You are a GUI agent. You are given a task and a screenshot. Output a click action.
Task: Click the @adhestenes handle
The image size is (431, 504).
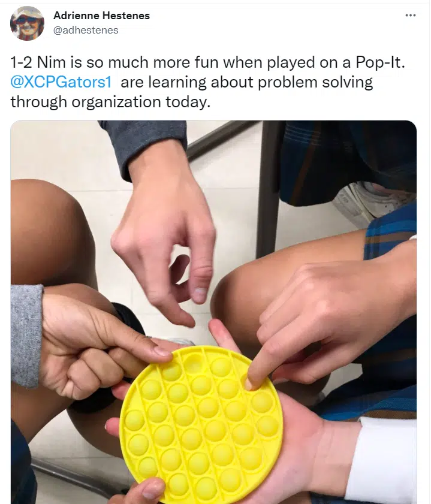point(86,30)
